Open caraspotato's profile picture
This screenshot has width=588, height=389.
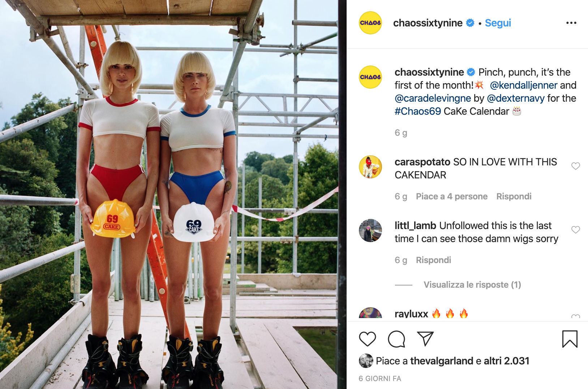pos(370,167)
